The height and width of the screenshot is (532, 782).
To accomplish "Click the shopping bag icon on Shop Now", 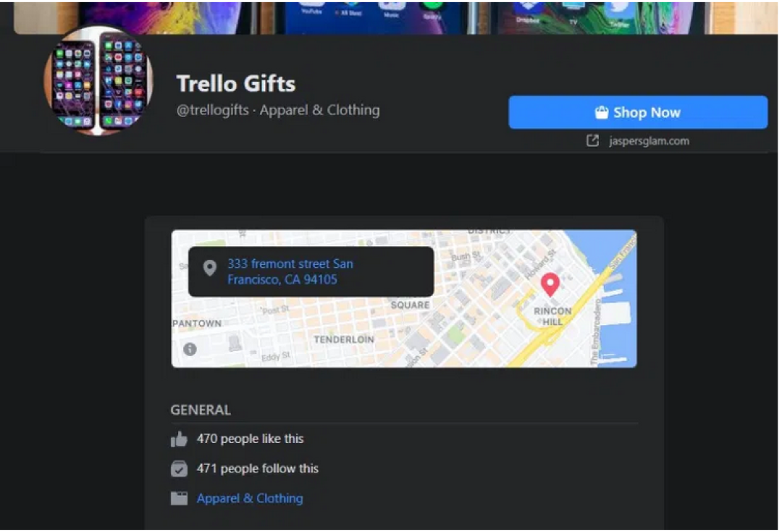I will [x=602, y=113].
